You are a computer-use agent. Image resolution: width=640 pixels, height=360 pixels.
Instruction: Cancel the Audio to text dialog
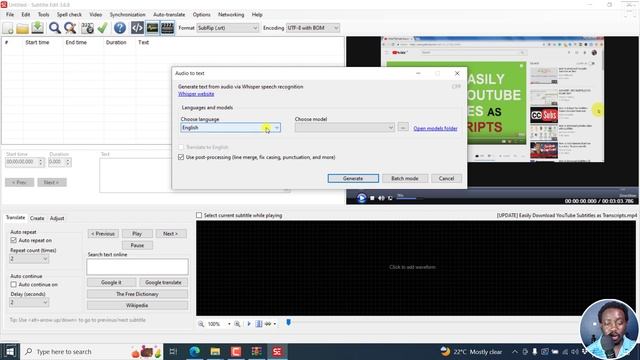click(446, 178)
